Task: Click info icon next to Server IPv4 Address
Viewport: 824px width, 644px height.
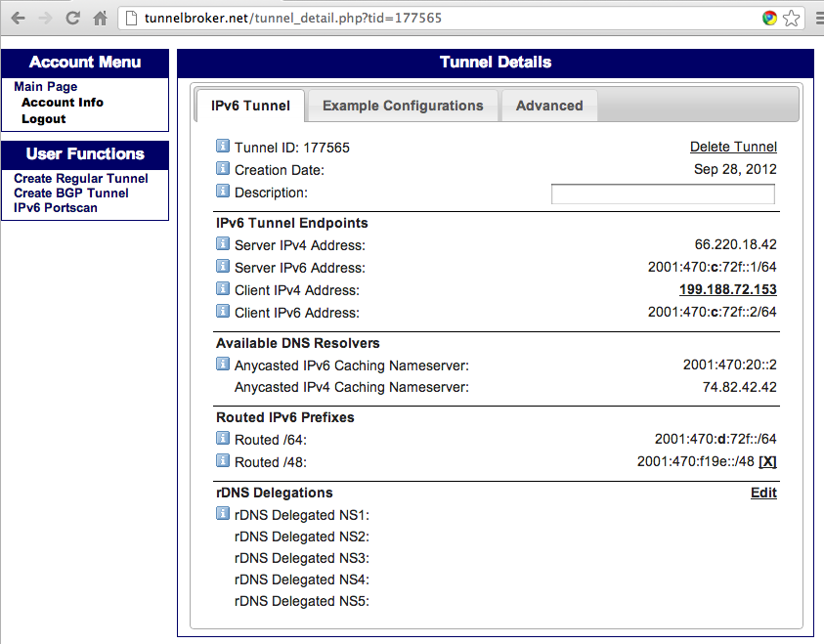Action: coord(223,244)
